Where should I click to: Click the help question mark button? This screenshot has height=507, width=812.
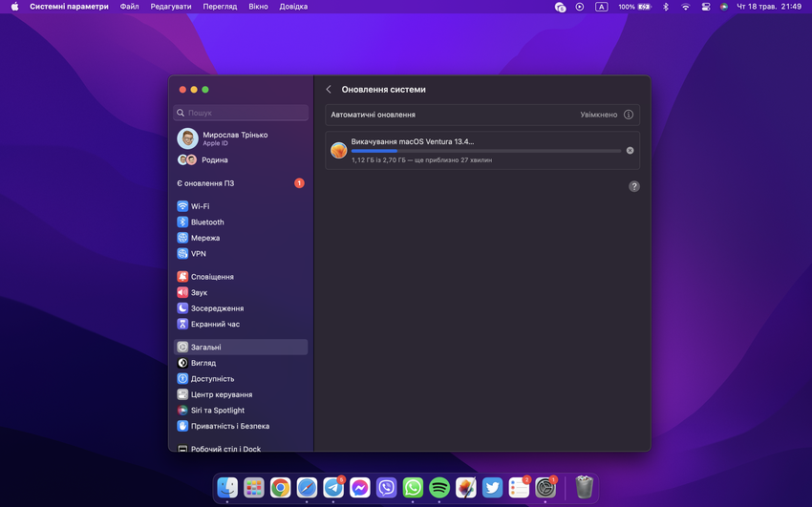pyautogui.click(x=633, y=186)
